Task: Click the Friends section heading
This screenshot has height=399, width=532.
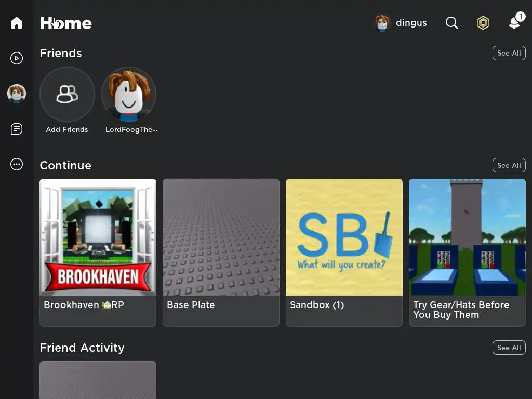Action: [61, 54]
